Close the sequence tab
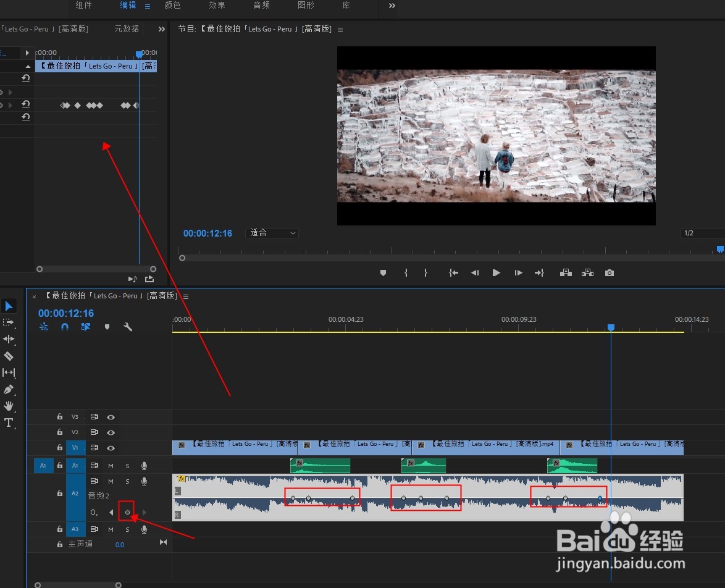The image size is (725, 588). click(x=34, y=296)
